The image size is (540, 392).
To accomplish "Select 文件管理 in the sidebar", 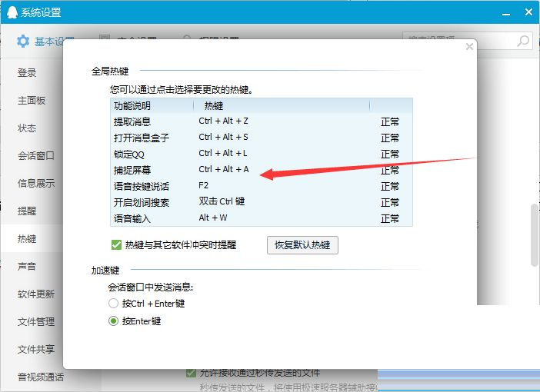I will 36,321.
